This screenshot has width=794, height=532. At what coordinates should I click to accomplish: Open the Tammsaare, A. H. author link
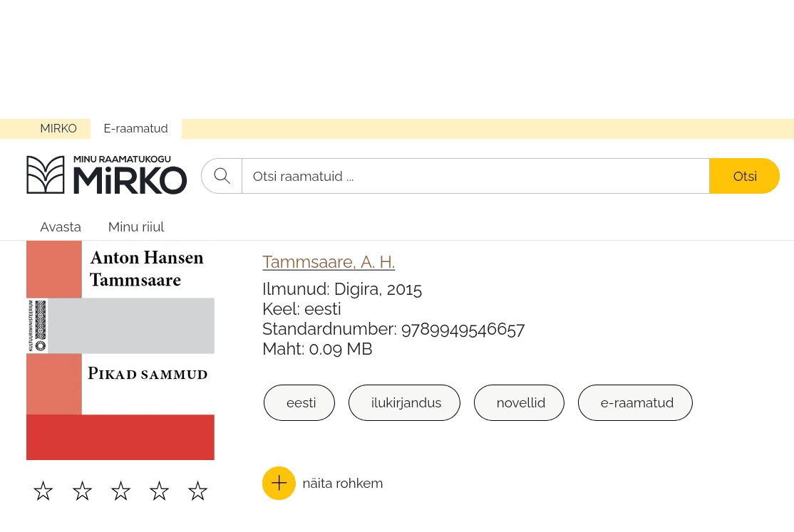tap(329, 262)
